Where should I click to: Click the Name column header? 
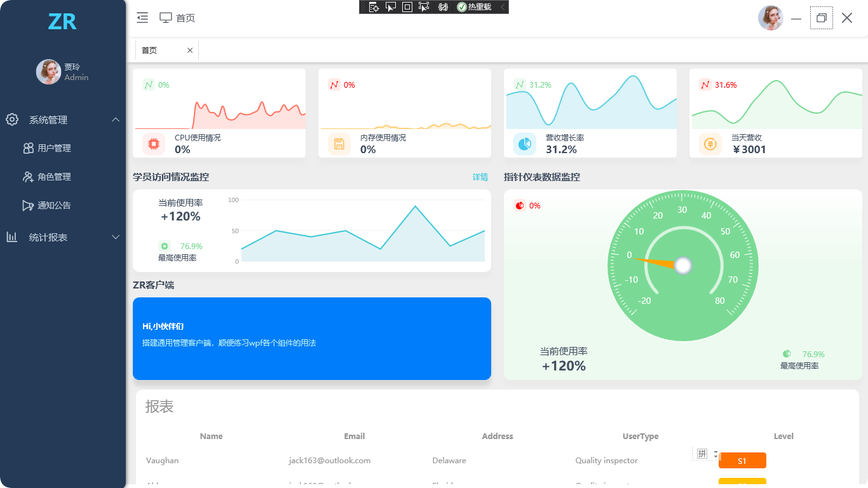211,436
